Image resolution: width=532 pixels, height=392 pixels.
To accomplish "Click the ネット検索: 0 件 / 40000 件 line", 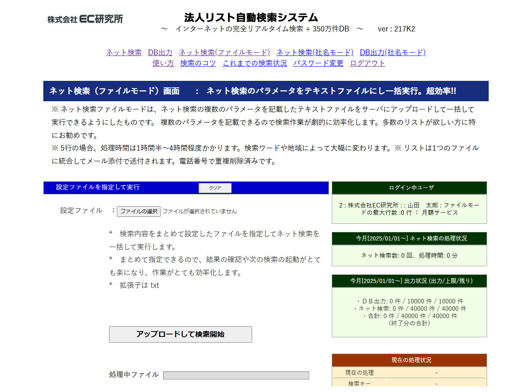I will coord(409,309).
